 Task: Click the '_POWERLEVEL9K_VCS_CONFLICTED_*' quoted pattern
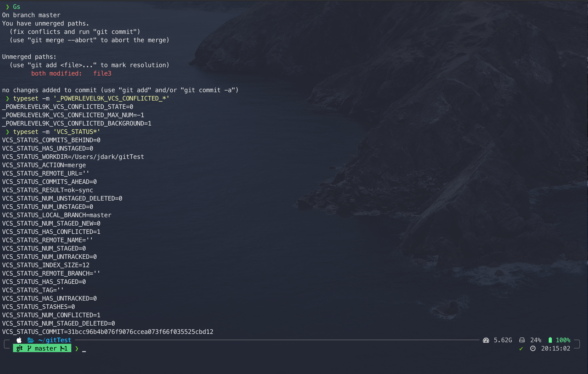click(111, 98)
